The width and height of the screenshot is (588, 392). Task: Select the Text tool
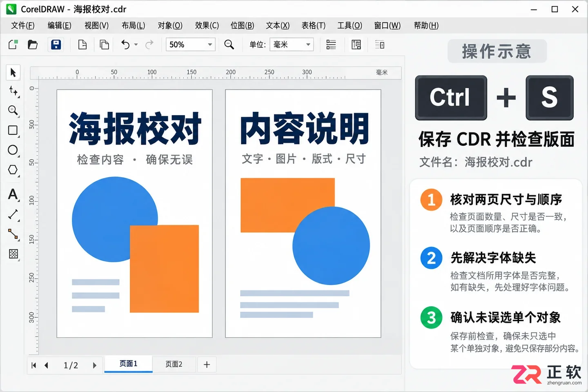pyautogui.click(x=13, y=194)
